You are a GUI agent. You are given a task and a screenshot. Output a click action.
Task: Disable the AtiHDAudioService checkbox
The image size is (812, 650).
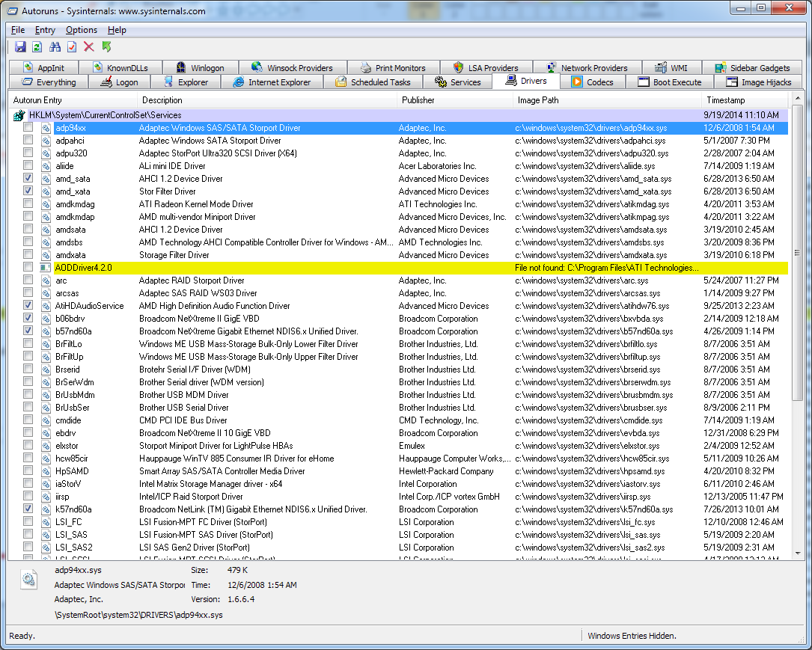coord(28,305)
